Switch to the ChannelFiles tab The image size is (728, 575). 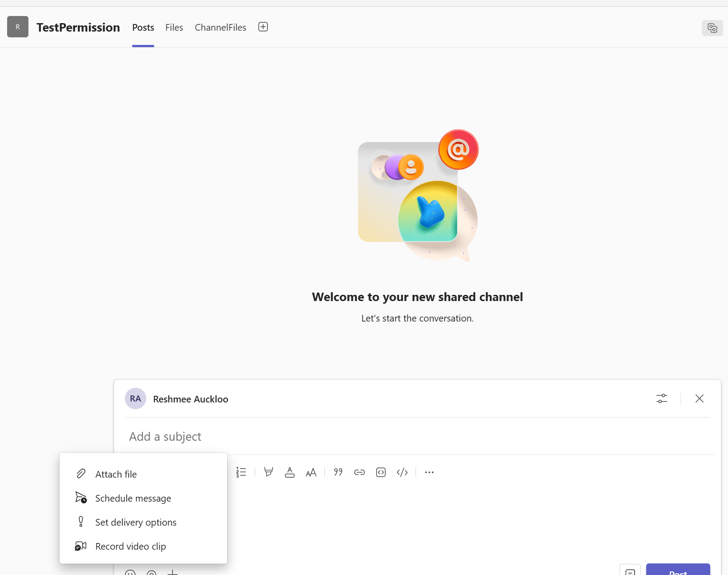pyautogui.click(x=220, y=27)
